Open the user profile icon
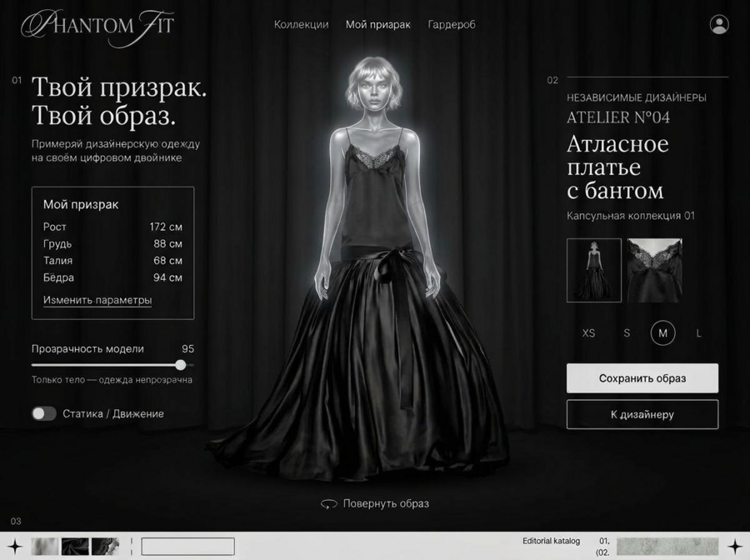 click(719, 24)
